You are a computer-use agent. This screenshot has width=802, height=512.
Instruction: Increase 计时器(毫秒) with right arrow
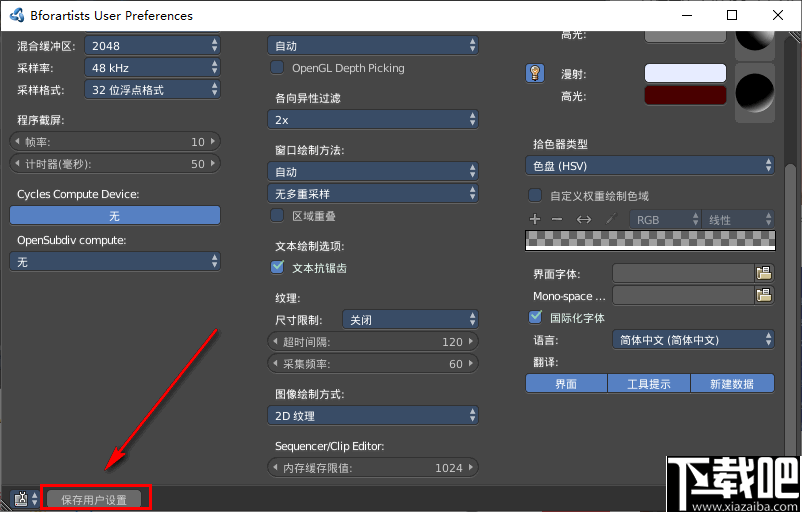tap(213, 163)
